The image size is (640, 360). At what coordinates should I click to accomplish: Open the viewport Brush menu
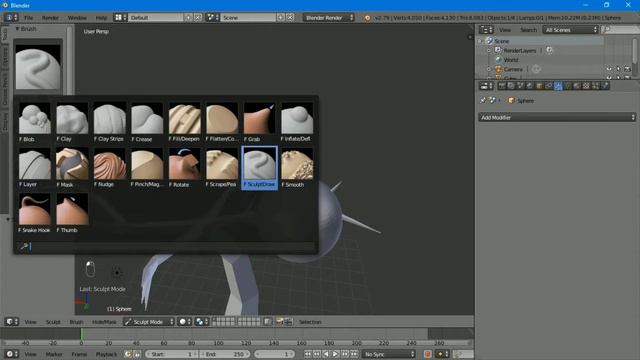pos(76,322)
